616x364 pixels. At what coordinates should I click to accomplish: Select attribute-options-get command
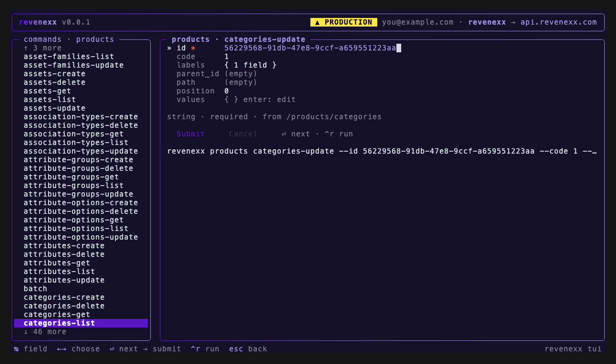(74, 220)
